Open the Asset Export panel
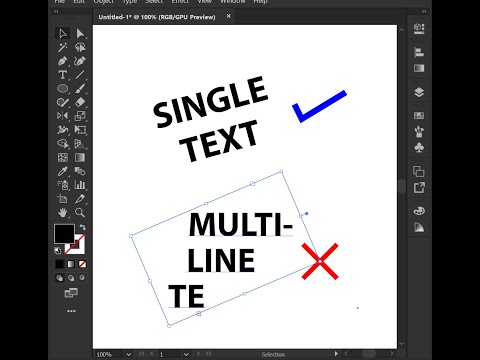480x360 pixels. (419, 187)
